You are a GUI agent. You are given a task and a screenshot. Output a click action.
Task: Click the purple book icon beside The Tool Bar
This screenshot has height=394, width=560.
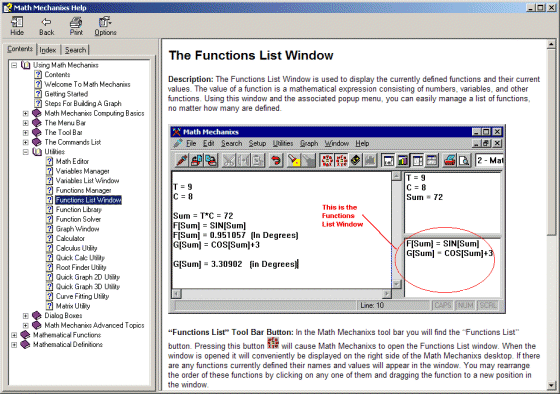36,133
